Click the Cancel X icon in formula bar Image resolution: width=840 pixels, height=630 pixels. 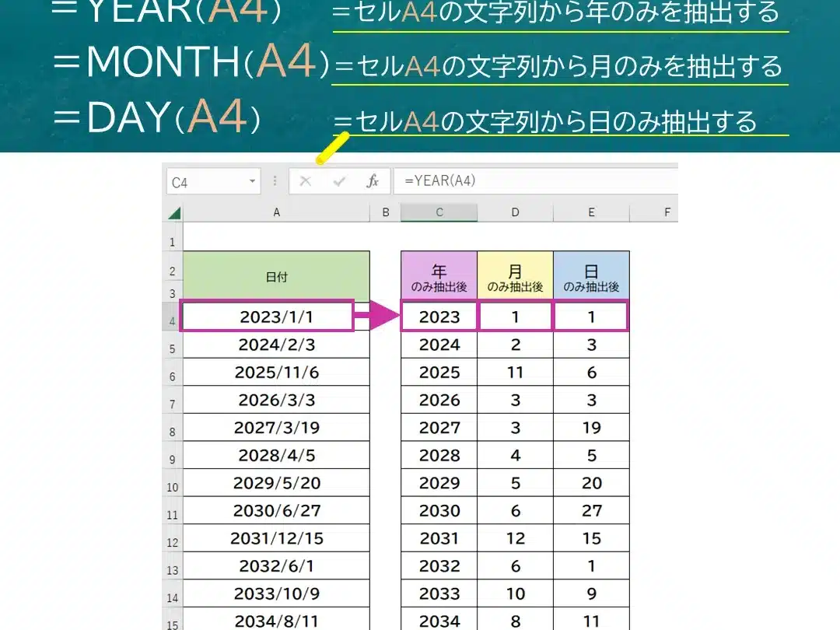(306, 181)
